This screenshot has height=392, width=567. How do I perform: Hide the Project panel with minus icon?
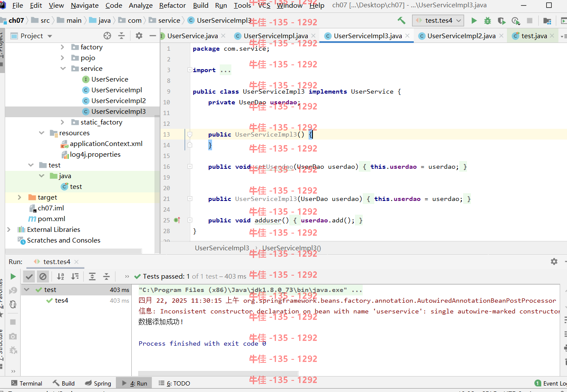tap(152, 36)
